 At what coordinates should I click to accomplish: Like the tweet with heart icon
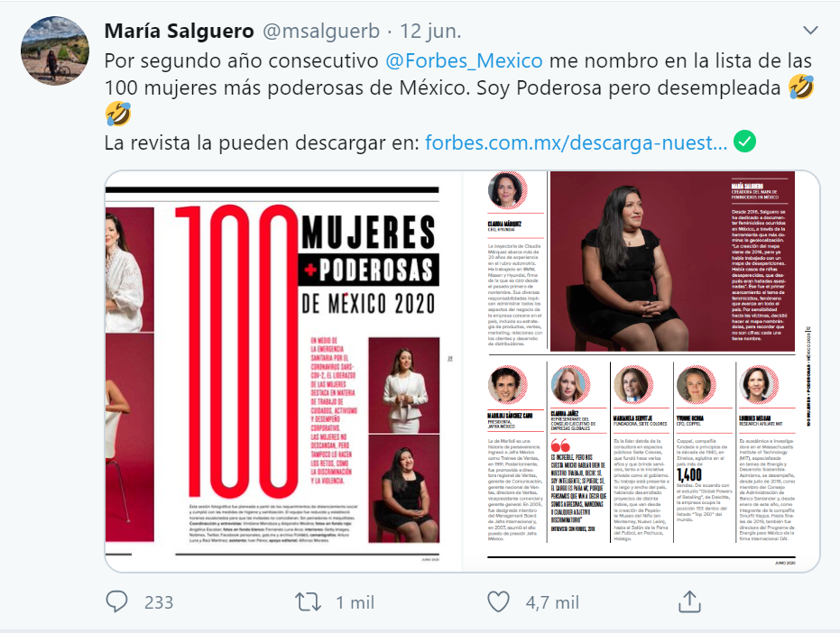[498, 602]
